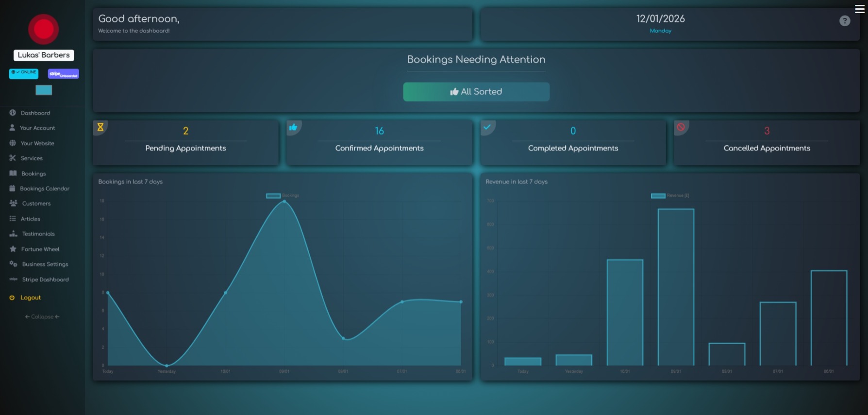
Task: Click the Lukas' Barbers name badge
Action: point(44,55)
